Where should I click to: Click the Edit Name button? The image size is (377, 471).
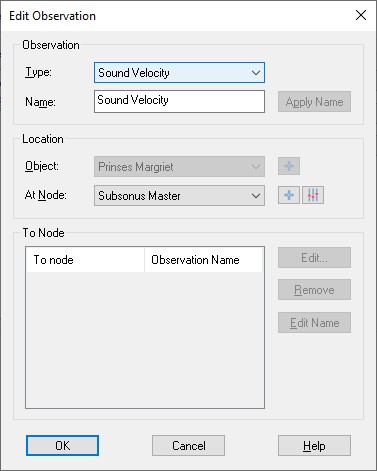[314, 322]
